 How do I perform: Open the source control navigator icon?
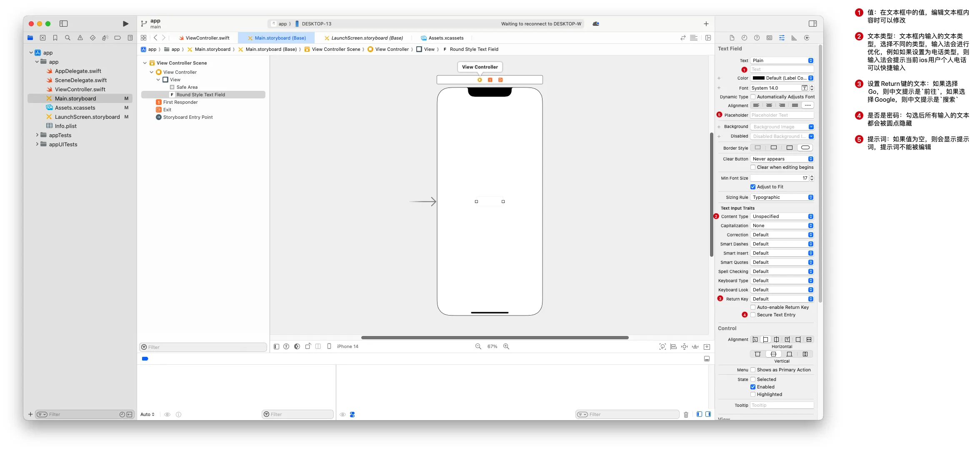(x=42, y=38)
